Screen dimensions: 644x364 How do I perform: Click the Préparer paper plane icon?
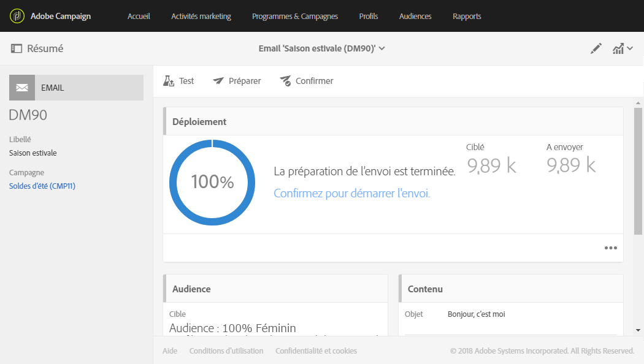coord(218,81)
